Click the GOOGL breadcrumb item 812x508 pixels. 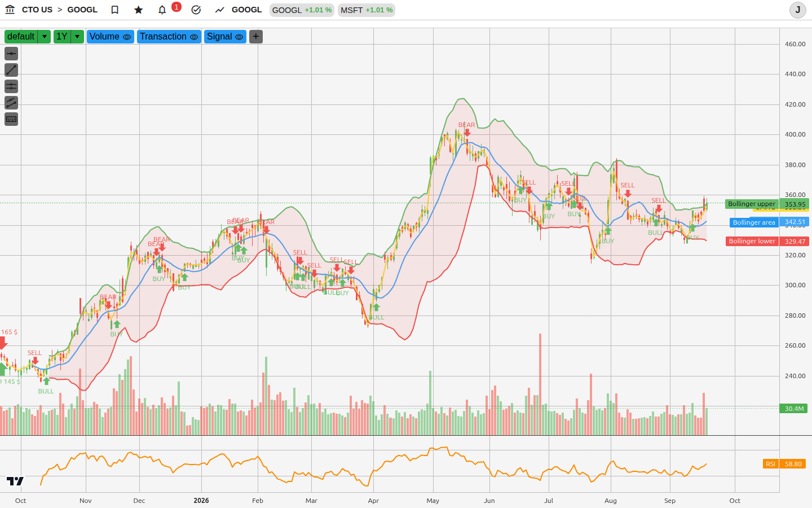click(82, 10)
